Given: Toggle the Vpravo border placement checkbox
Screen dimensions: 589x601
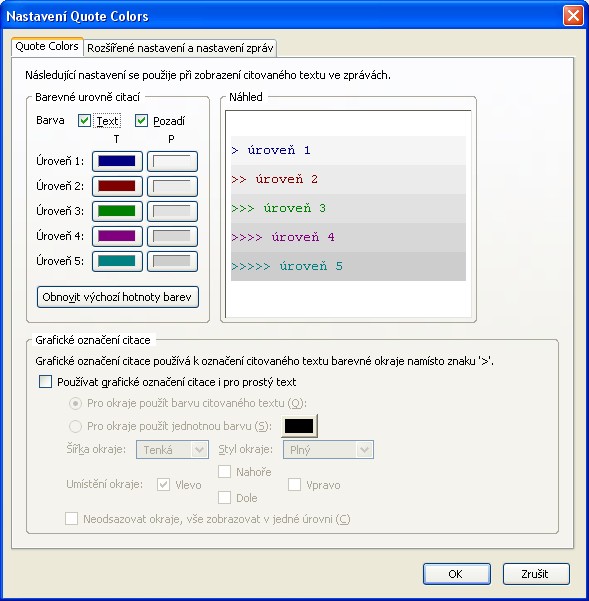Looking at the screenshot, I should coord(294,484).
